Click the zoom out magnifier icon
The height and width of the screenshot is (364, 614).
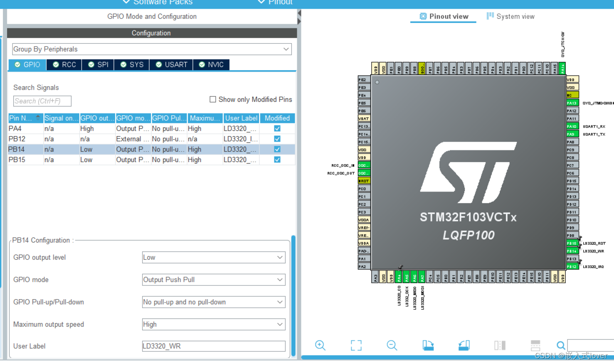click(392, 345)
